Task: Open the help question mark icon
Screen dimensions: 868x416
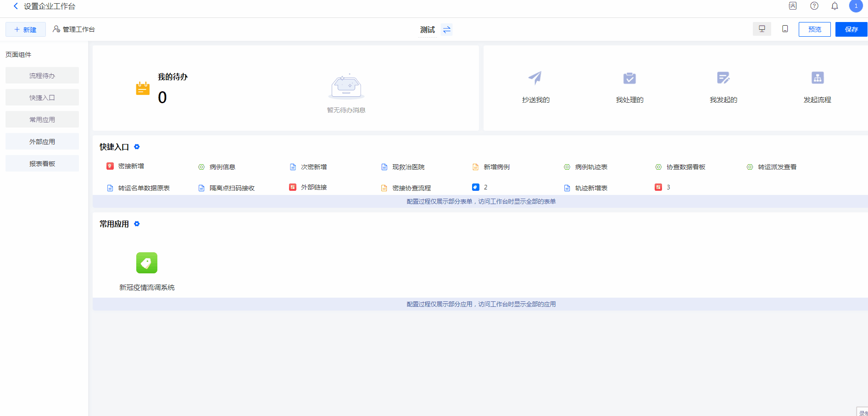Action: click(814, 6)
